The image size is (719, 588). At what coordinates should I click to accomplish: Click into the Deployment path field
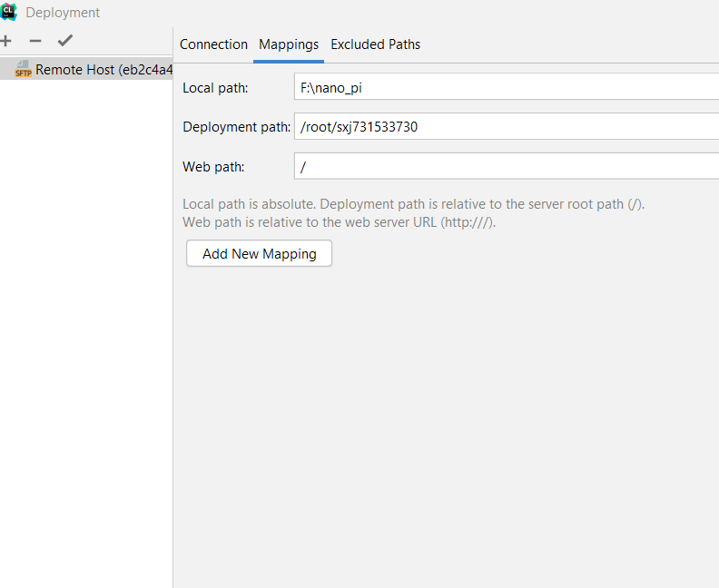tap(505, 127)
